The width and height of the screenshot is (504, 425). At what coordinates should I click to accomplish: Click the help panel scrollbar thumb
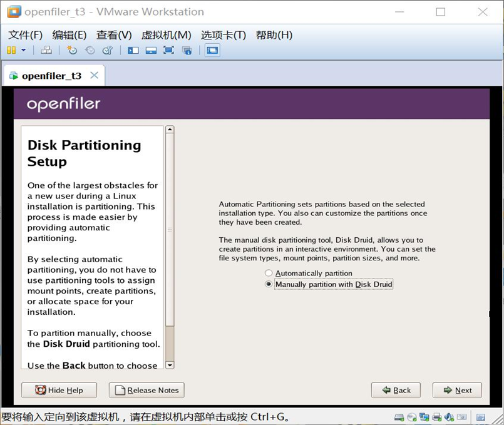click(x=170, y=230)
